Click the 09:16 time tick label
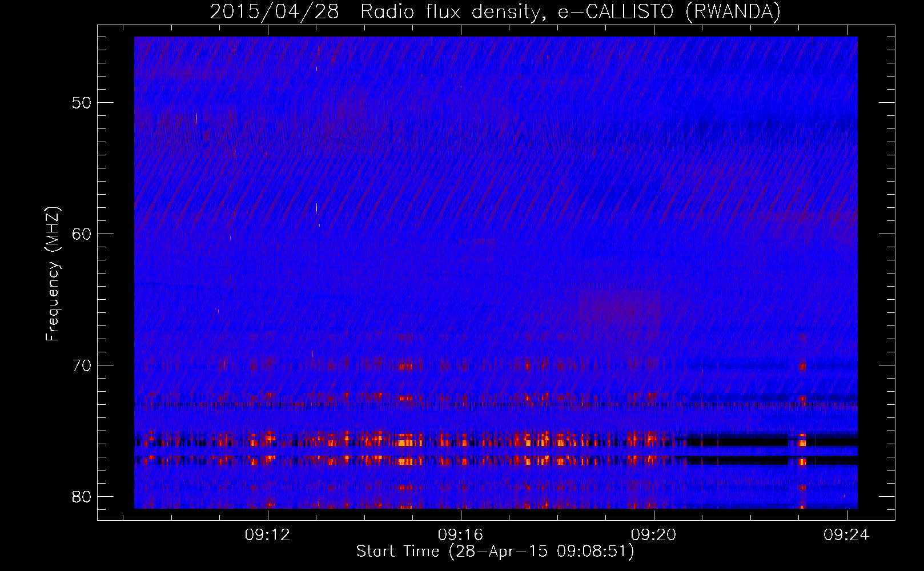This screenshot has width=924, height=571. [x=460, y=534]
